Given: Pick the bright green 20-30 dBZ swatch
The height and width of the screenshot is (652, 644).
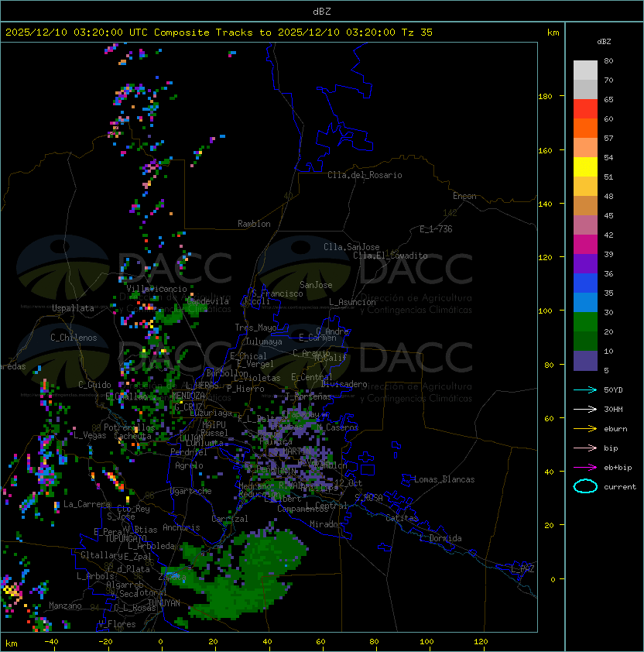Looking at the screenshot, I should click(x=585, y=322).
